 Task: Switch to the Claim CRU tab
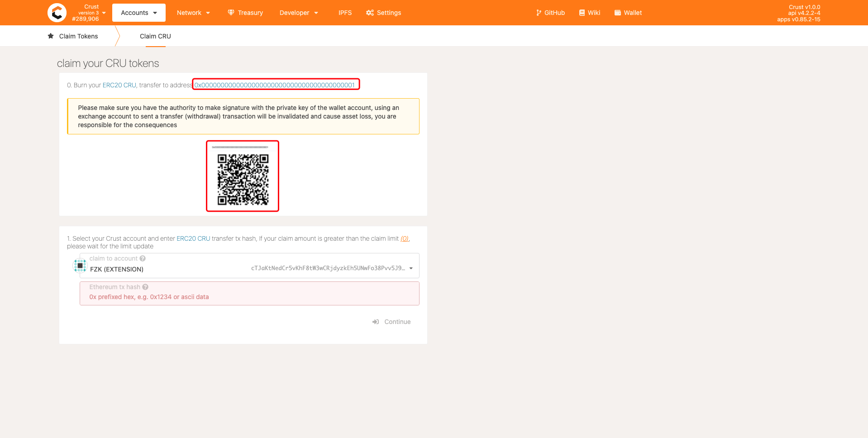tap(155, 36)
